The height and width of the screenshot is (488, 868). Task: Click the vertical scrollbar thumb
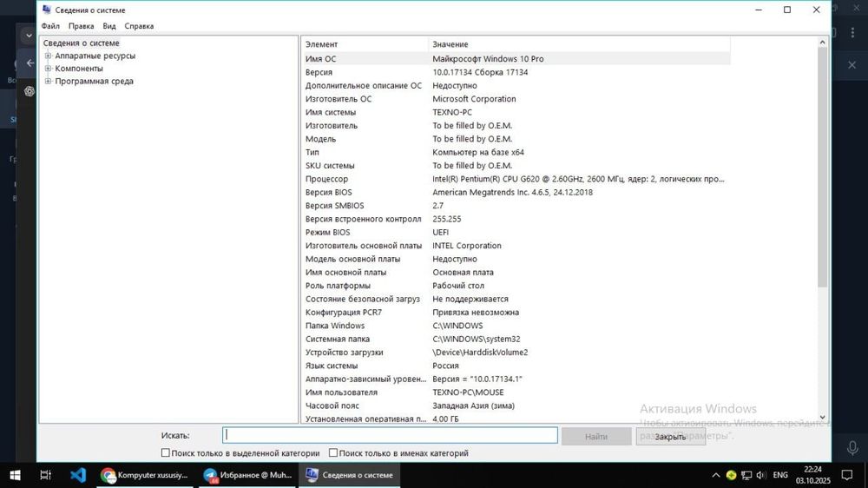click(822, 168)
